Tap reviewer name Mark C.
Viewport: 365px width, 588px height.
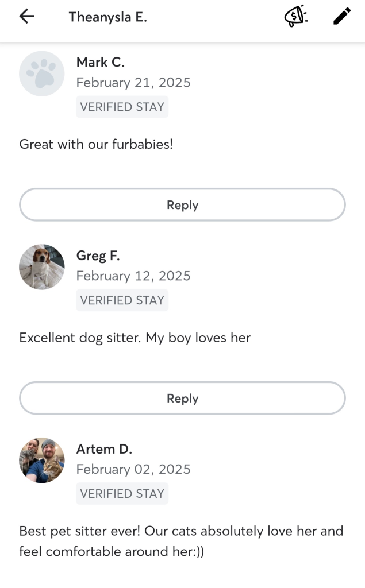(x=101, y=62)
